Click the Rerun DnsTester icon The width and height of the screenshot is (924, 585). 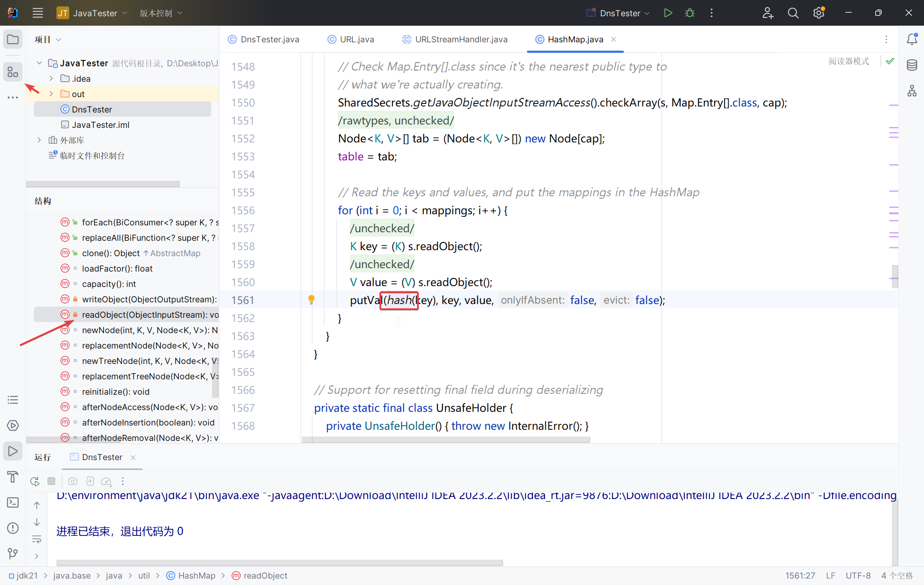click(35, 481)
